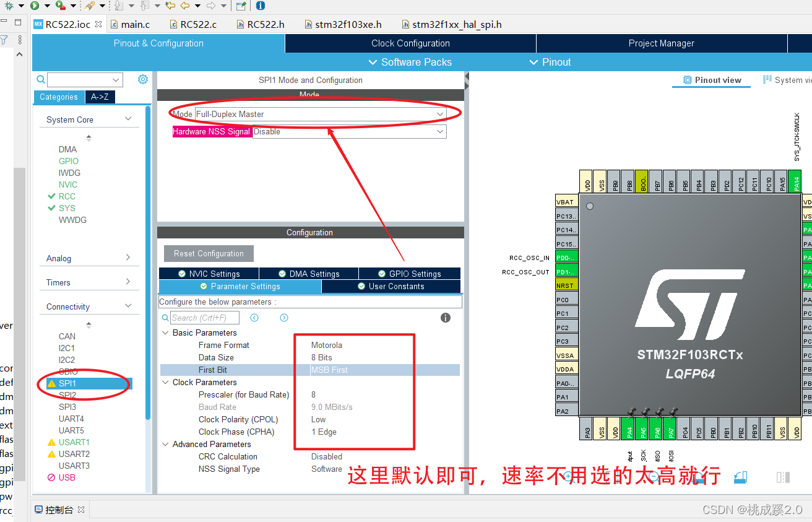Viewport: 812px width, 522px height.
Task: Open the stm32f103xe.h editor tab
Action: 343,25
